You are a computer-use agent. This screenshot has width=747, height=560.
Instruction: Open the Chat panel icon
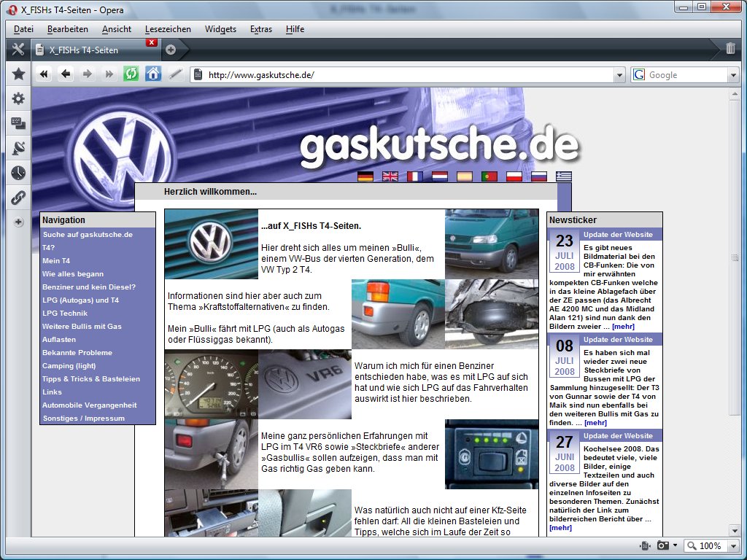[x=18, y=123]
